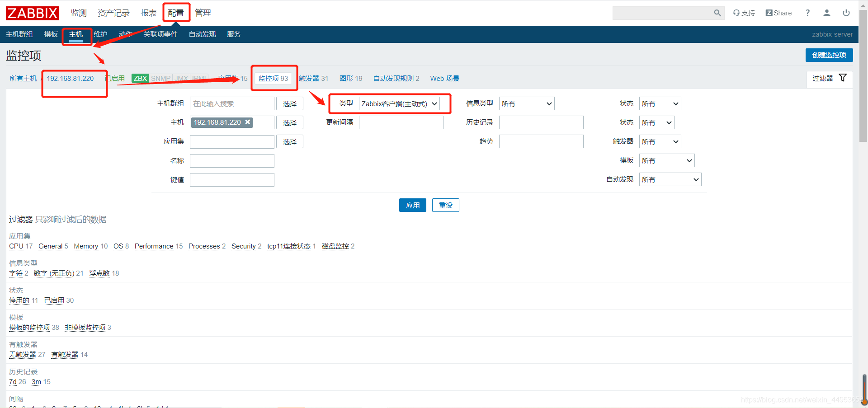Switch to the Web 场景 tab
Screen dimensions: 868x408
[x=444, y=78]
